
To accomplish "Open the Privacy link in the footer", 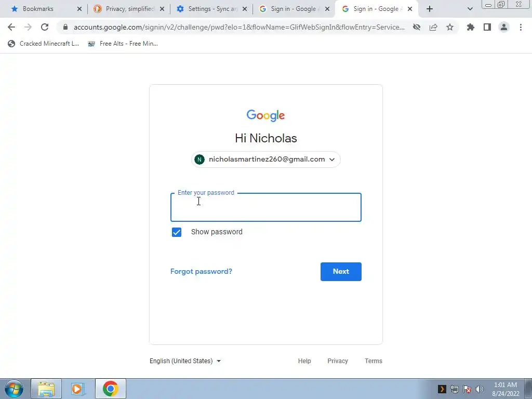I will [x=338, y=361].
